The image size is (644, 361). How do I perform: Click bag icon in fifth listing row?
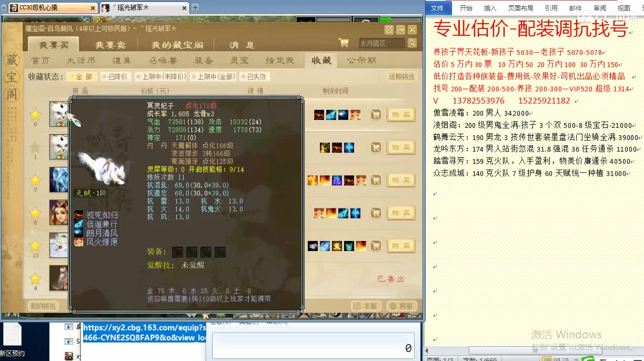point(376,246)
